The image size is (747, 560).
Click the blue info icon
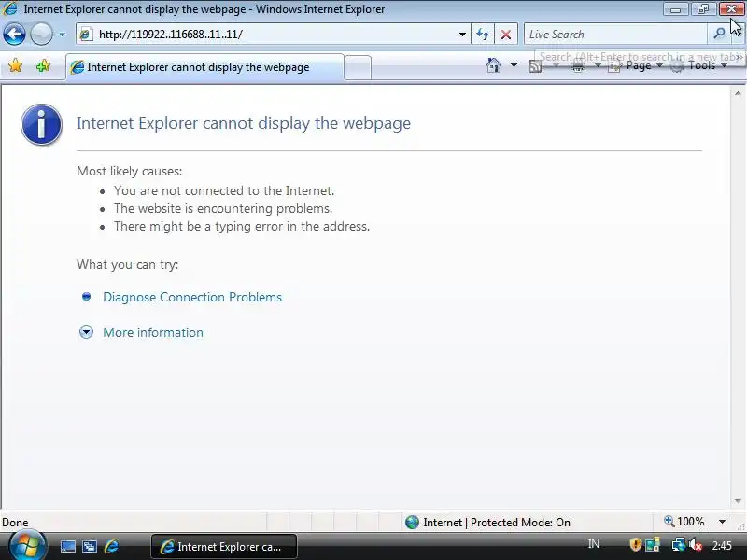[41, 124]
